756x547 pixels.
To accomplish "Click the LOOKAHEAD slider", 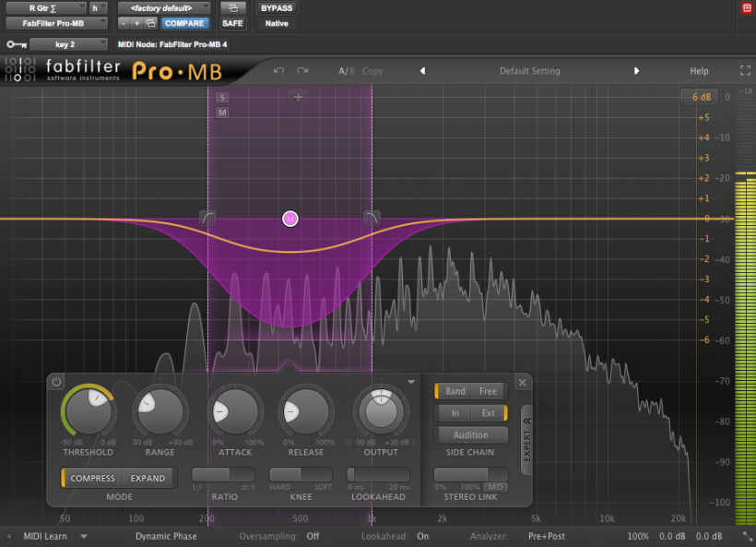I will pos(379,474).
